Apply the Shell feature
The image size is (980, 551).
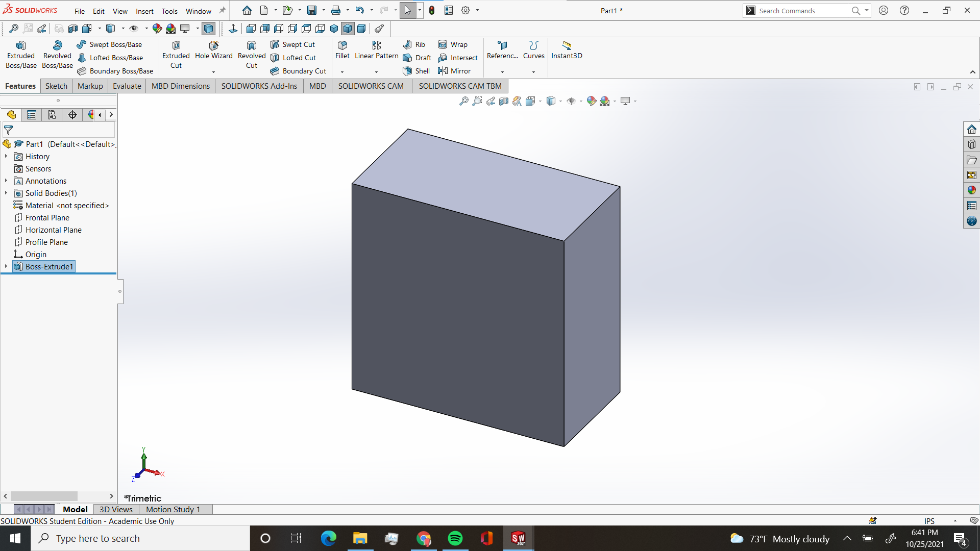pos(416,71)
